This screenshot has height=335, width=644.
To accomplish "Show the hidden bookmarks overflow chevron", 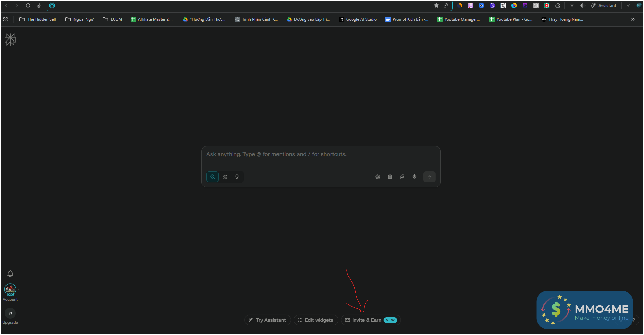I will tap(633, 19).
